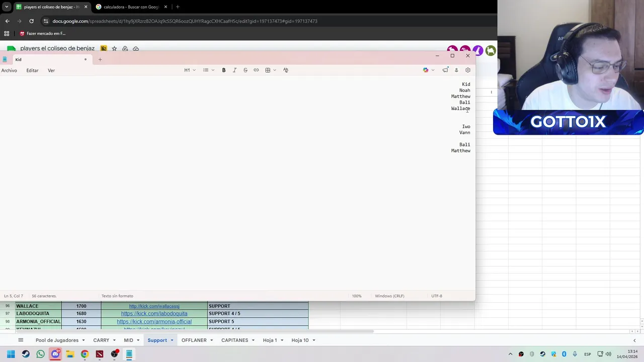Screen dimensions: 644x362
Task: Open the Ver menu
Action: click(x=51, y=70)
